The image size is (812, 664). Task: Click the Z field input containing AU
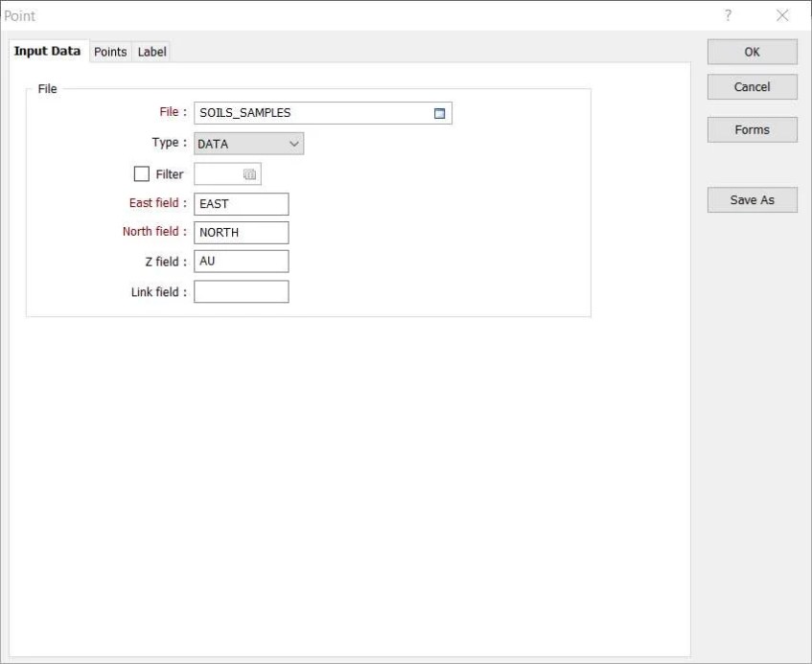tap(242, 262)
